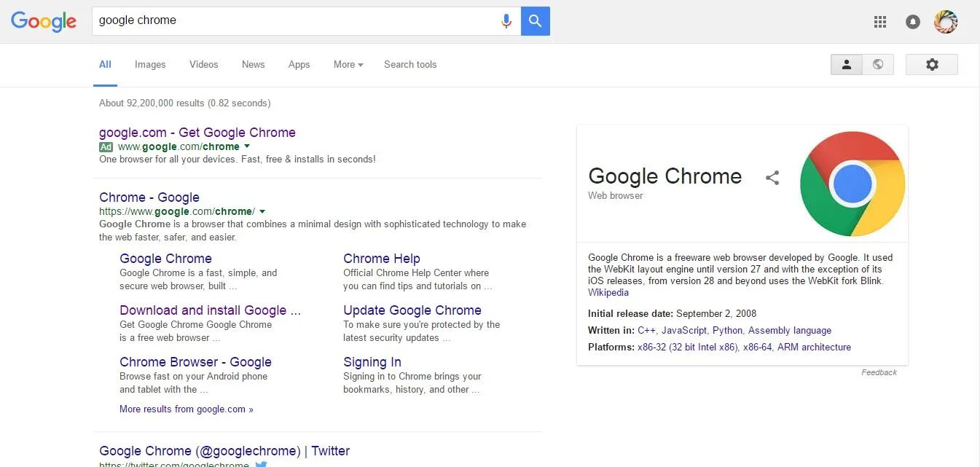980x467 pixels.
Task: Open dropdown arrow next to https://www.google.com/chrome/
Action: coord(262,211)
